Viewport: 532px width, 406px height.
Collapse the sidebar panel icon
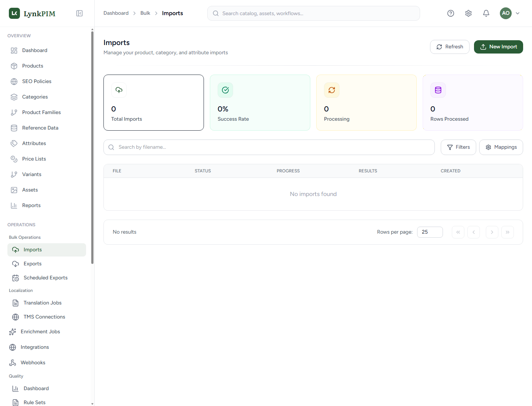point(79,13)
